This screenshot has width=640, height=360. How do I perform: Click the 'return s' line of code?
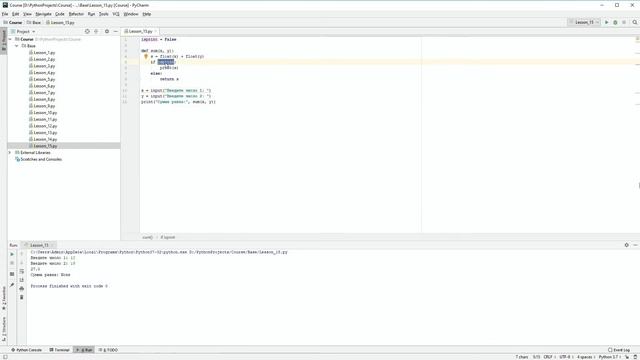point(169,79)
